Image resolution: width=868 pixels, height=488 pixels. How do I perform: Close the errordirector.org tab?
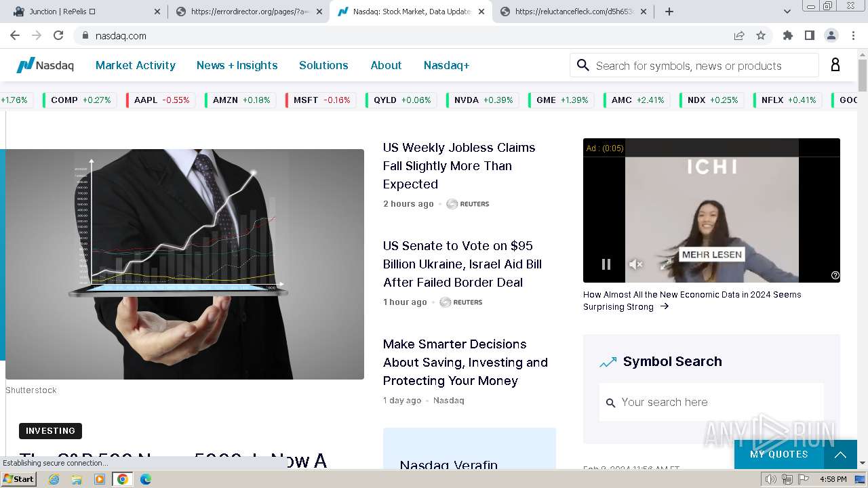(x=319, y=12)
